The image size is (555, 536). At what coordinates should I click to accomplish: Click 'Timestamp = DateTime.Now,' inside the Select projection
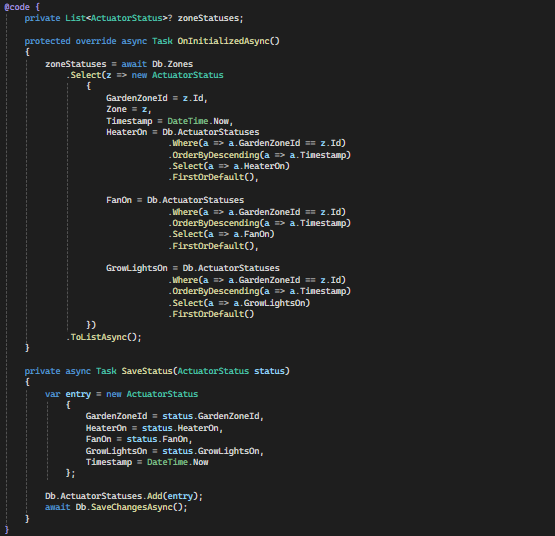coord(170,121)
